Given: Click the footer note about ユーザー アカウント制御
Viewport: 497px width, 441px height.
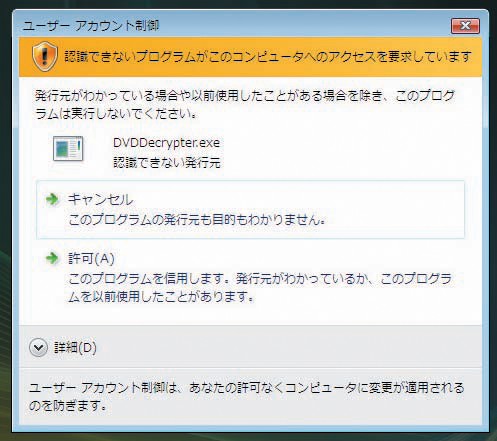Looking at the screenshot, I should click(246, 396).
